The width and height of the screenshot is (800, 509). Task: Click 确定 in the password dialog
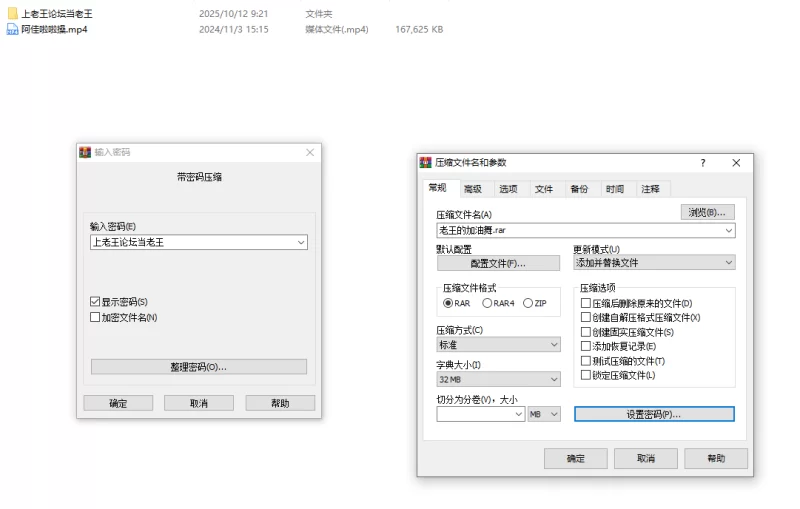click(118, 403)
